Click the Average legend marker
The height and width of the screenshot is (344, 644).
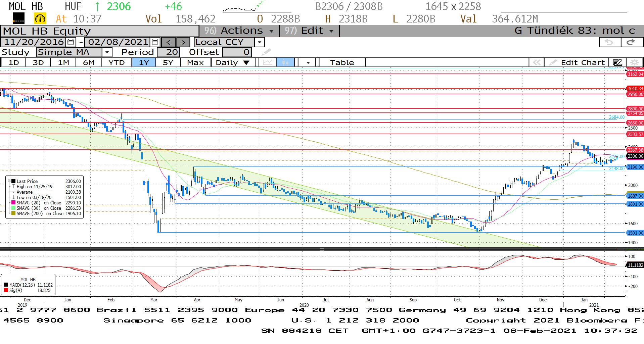[13, 192]
